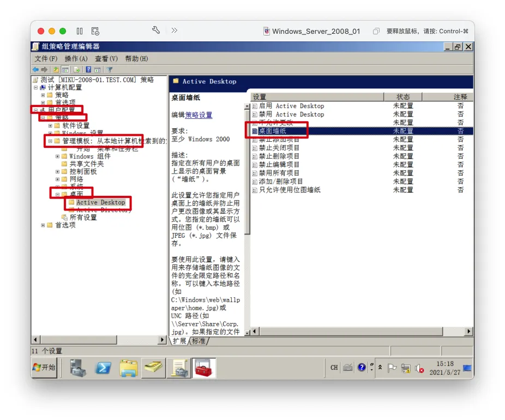Select the 禁止关闭项目 setting
This screenshot has width=505, height=420.
tap(279, 148)
